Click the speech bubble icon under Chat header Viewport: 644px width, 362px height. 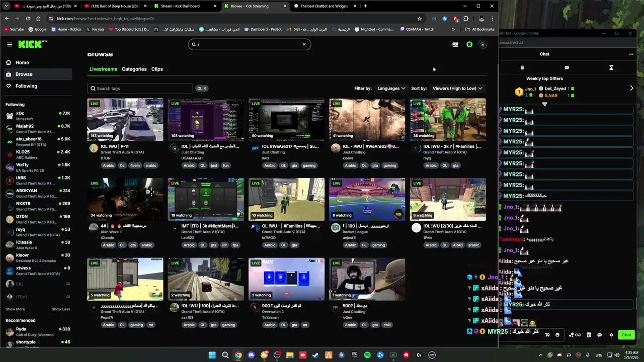pos(567,67)
